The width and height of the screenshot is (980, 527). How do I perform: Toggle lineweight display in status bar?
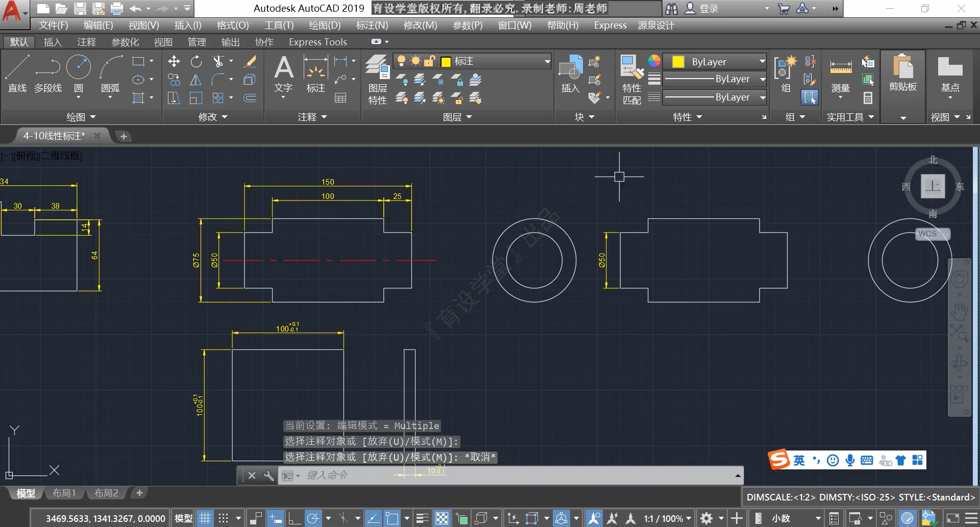(422, 518)
